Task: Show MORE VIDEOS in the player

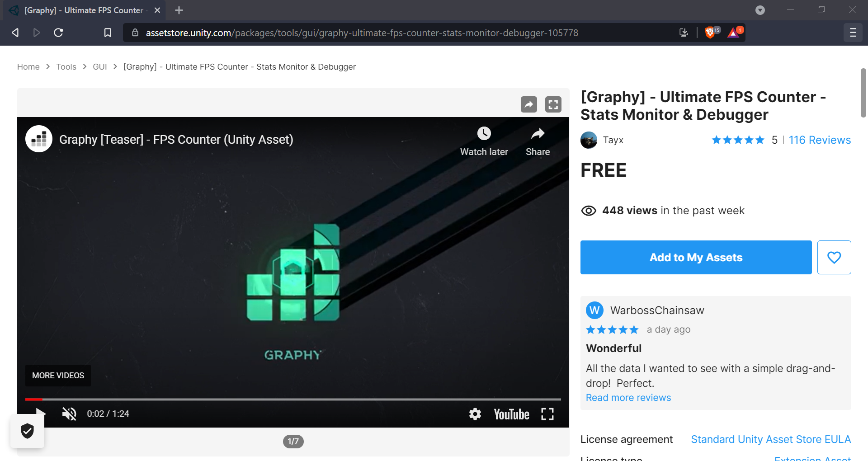Action: [58, 376]
